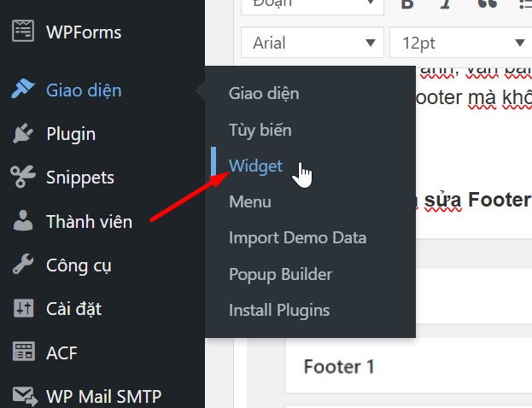Open Popup Builder submenu item
This screenshot has height=408, width=532.
click(281, 274)
